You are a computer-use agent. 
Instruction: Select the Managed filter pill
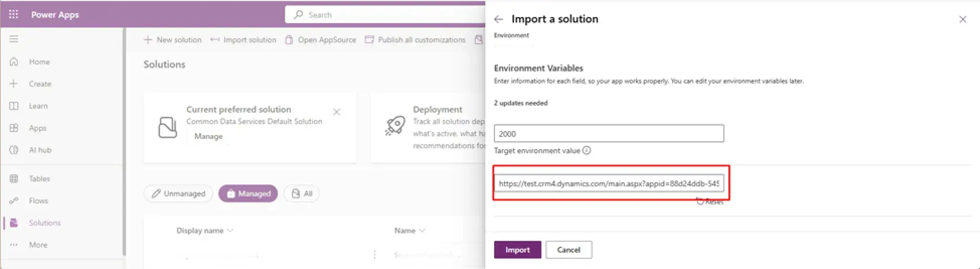click(x=248, y=193)
